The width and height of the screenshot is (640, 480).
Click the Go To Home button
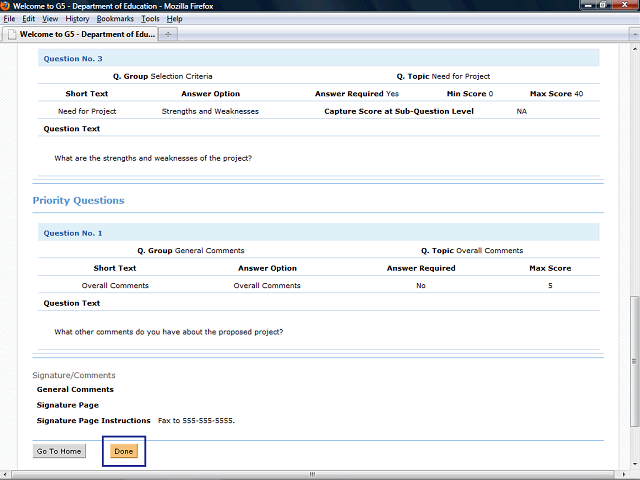(59, 451)
